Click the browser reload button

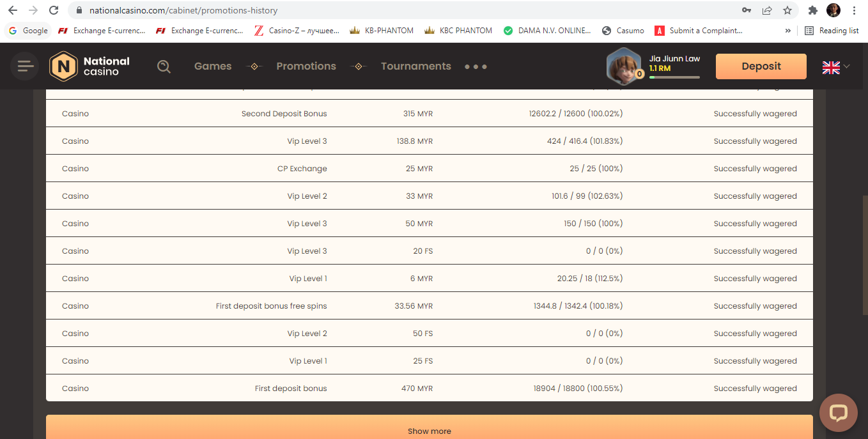tap(54, 10)
